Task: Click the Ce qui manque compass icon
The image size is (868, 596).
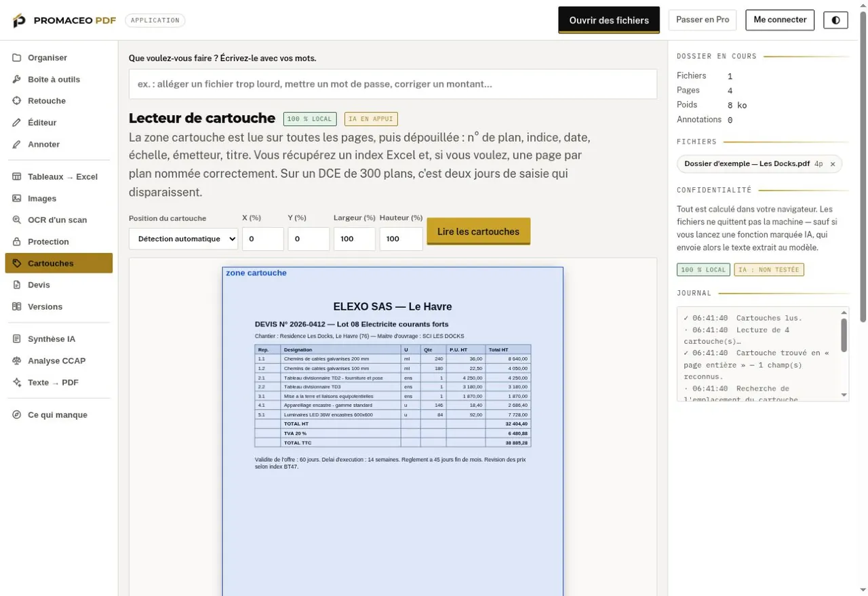Action: pos(17,415)
